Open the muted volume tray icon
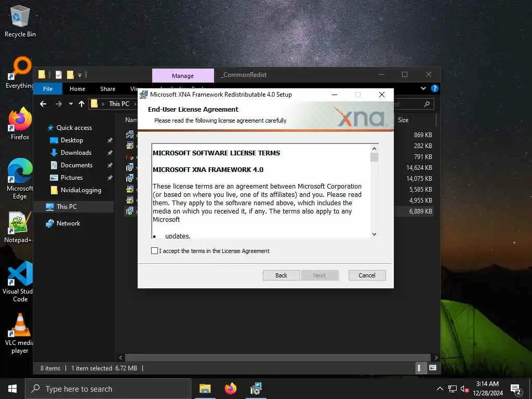The width and height of the screenshot is (532, 399). [x=464, y=389]
